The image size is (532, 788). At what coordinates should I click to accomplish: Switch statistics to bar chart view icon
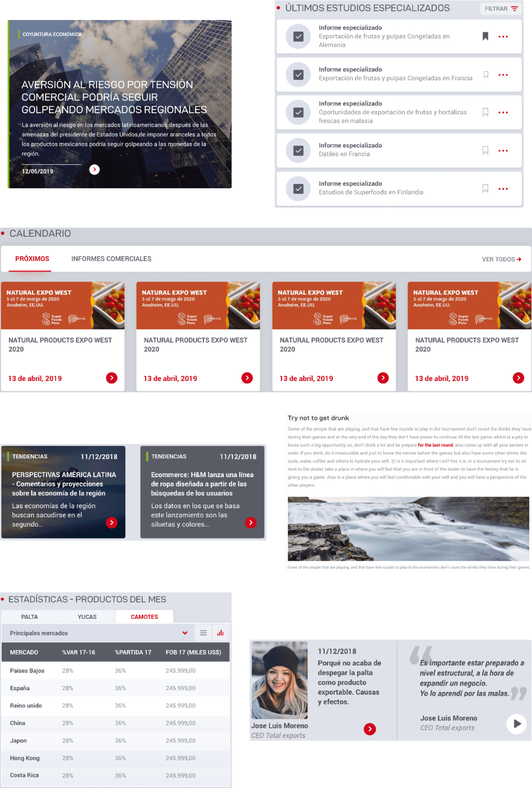pos(220,633)
